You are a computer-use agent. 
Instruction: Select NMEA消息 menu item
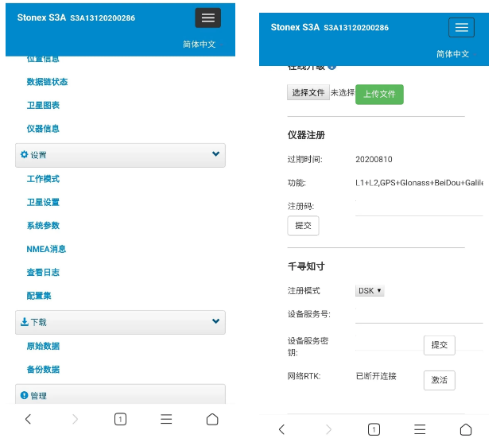[46, 249]
